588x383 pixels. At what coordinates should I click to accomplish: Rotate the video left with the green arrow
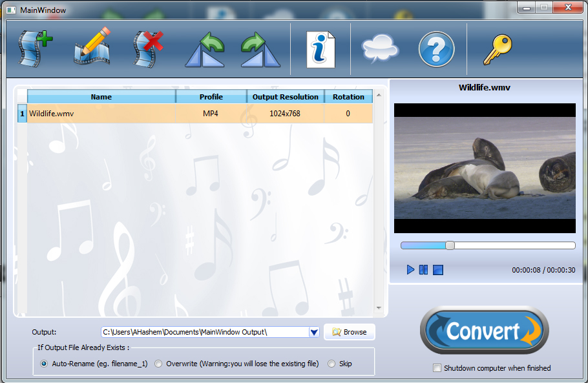[x=205, y=50]
